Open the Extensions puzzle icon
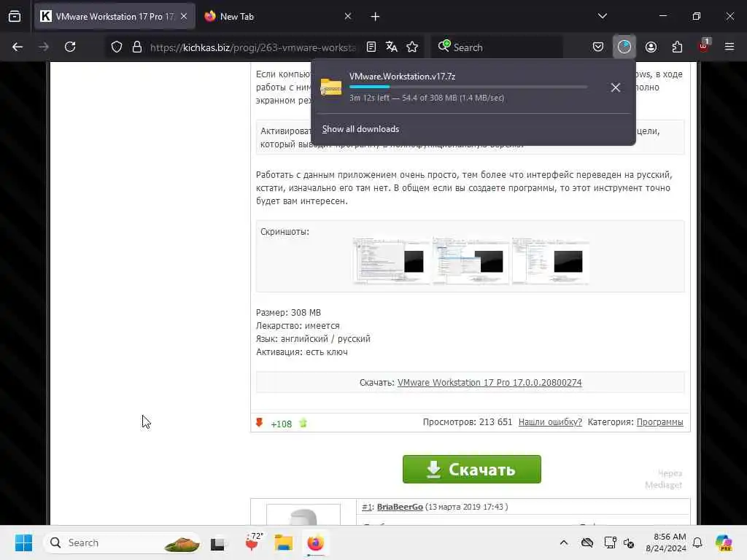Image resolution: width=747 pixels, height=560 pixels. click(x=677, y=47)
